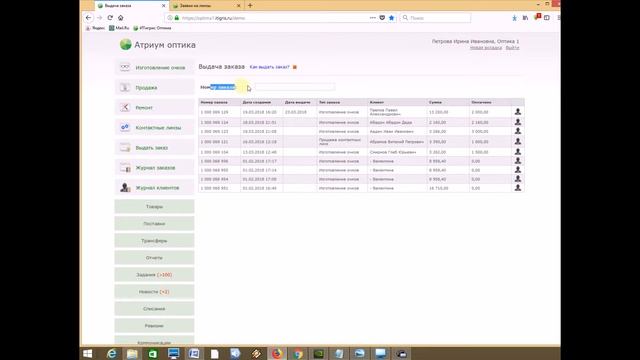Click the Списания button
Screen dimensions: 640x360
(154, 309)
